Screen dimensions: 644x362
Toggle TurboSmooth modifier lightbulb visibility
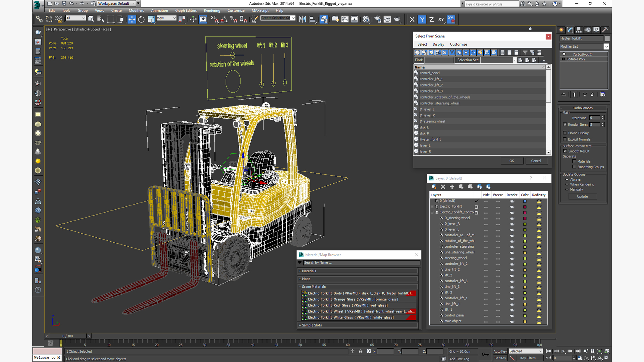coord(564,54)
